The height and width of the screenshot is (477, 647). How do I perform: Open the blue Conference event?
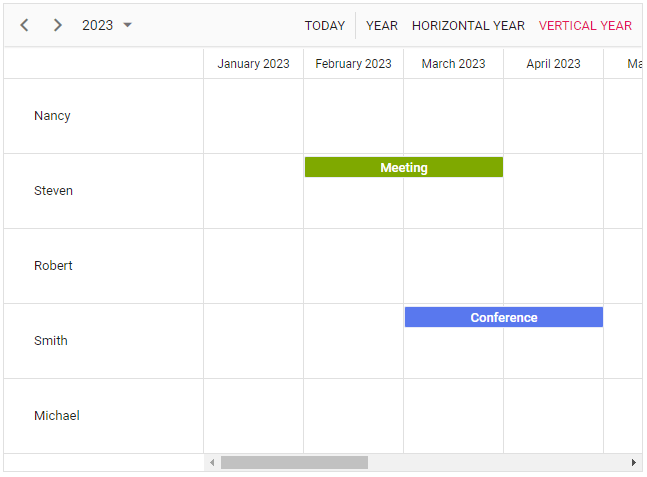click(x=504, y=318)
